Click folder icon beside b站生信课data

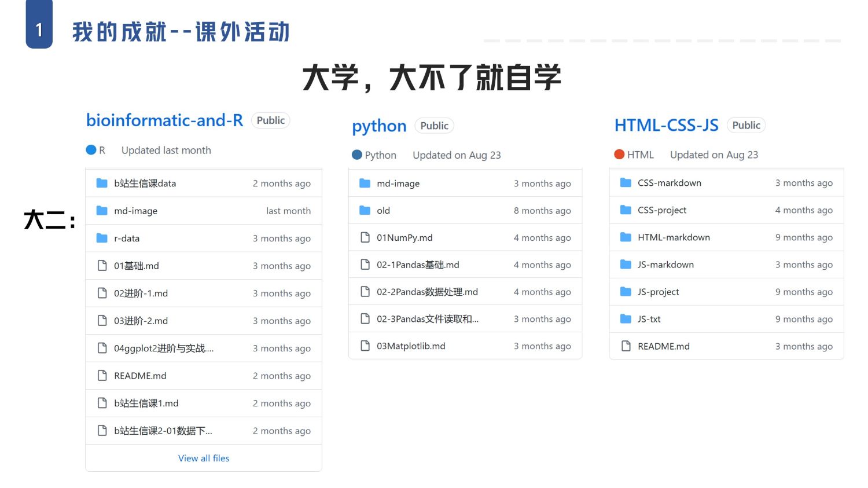click(102, 184)
